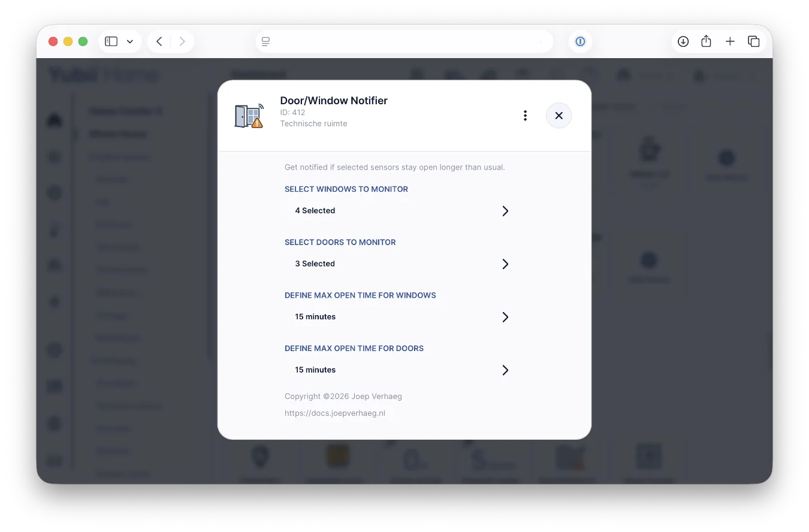
Task: Open the 1Password extension icon
Action: 580,41
